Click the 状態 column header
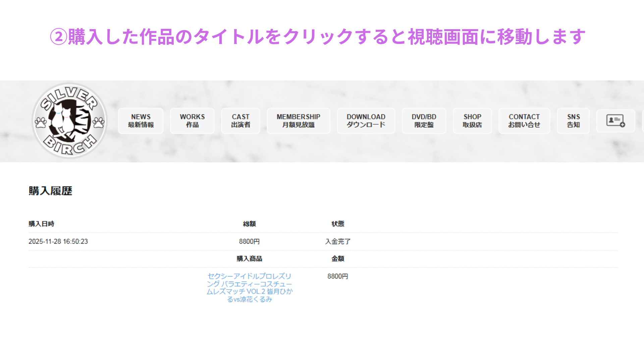Image resolution: width=644 pixels, height=362 pixels. pyautogui.click(x=338, y=224)
